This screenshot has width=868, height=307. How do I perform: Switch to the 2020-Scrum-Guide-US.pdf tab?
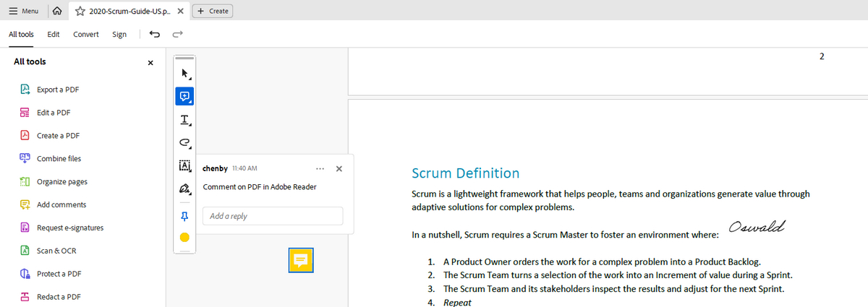point(129,11)
